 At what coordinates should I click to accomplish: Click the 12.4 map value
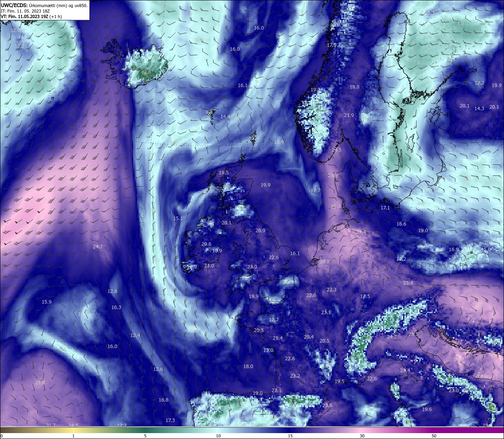[x=135, y=335]
